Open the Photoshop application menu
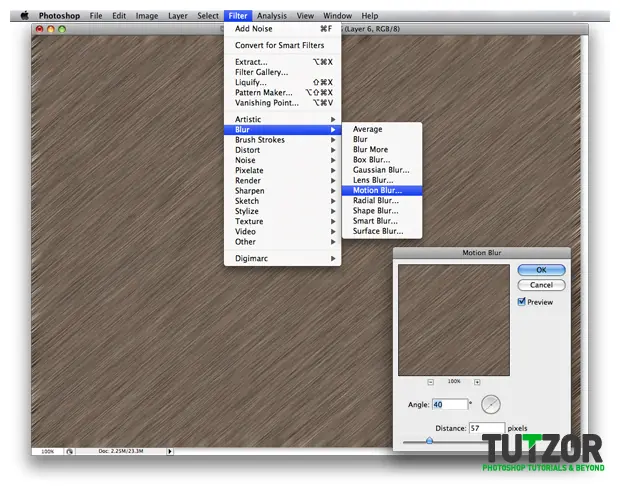 pyautogui.click(x=59, y=16)
